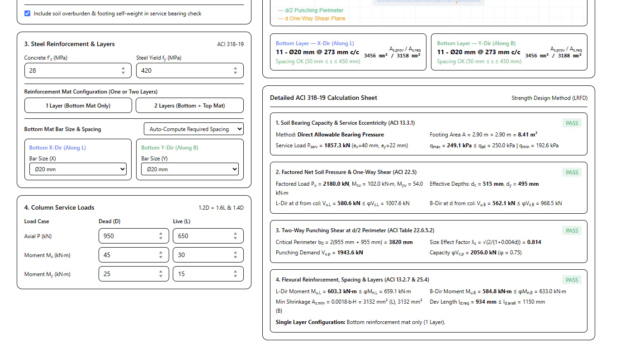Click the 'Bottom X-Dir (Along L)' card label

pyautogui.click(x=57, y=148)
